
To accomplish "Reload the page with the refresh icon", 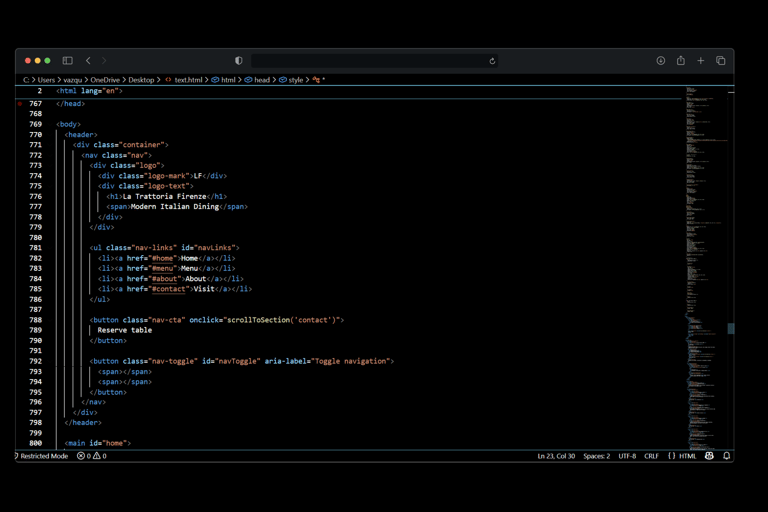I will 492,61.
